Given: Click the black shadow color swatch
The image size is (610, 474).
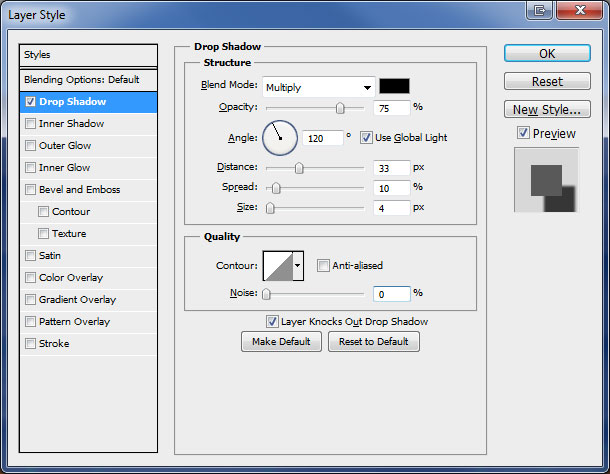Looking at the screenshot, I should tap(394, 87).
